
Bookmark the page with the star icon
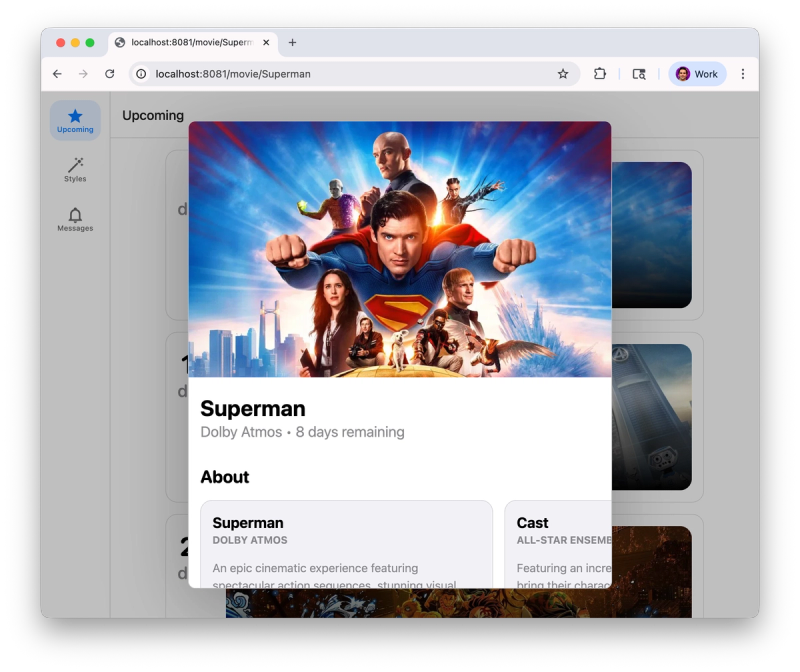pyautogui.click(x=562, y=74)
